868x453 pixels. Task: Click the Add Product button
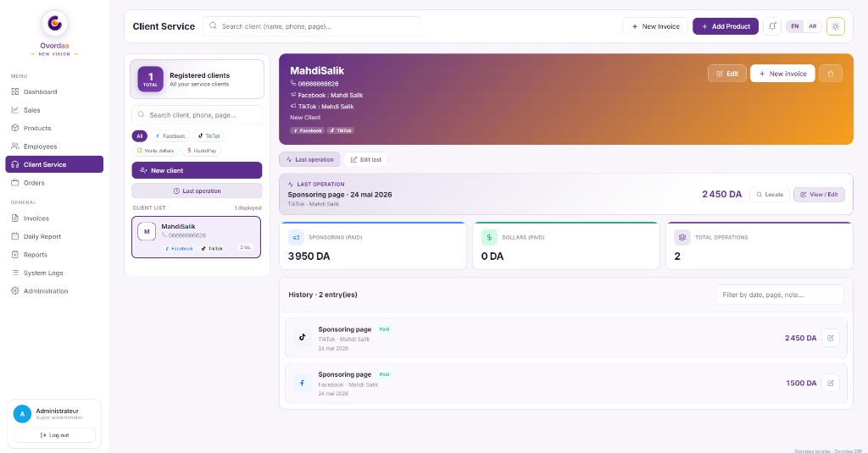coord(726,26)
